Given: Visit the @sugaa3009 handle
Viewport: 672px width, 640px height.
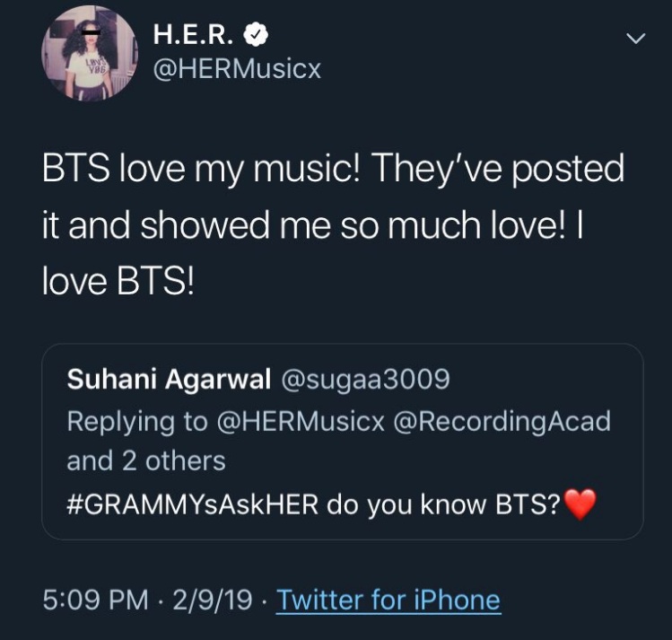Looking at the screenshot, I should (365, 380).
